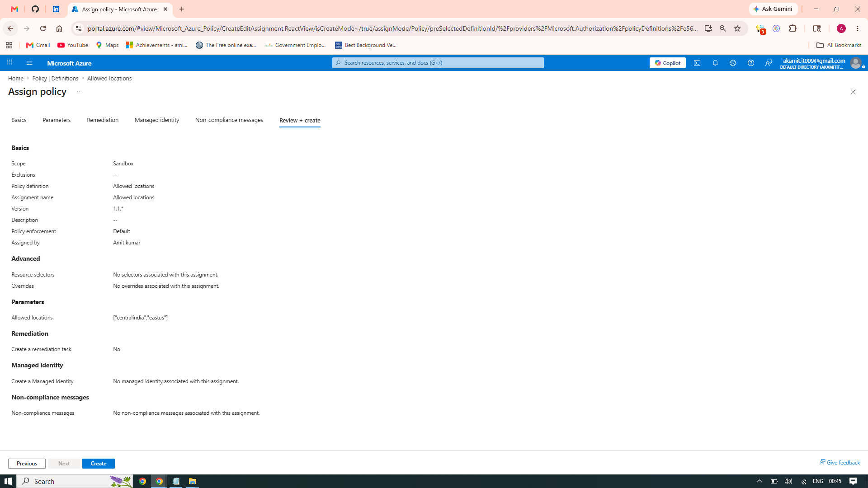The height and width of the screenshot is (488, 868).
Task: Click the Azure search resources box
Action: [438, 63]
